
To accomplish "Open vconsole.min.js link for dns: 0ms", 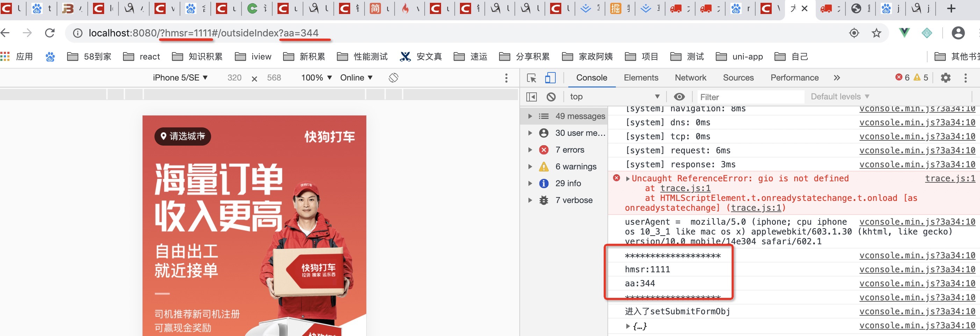I will (x=917, y=122).
